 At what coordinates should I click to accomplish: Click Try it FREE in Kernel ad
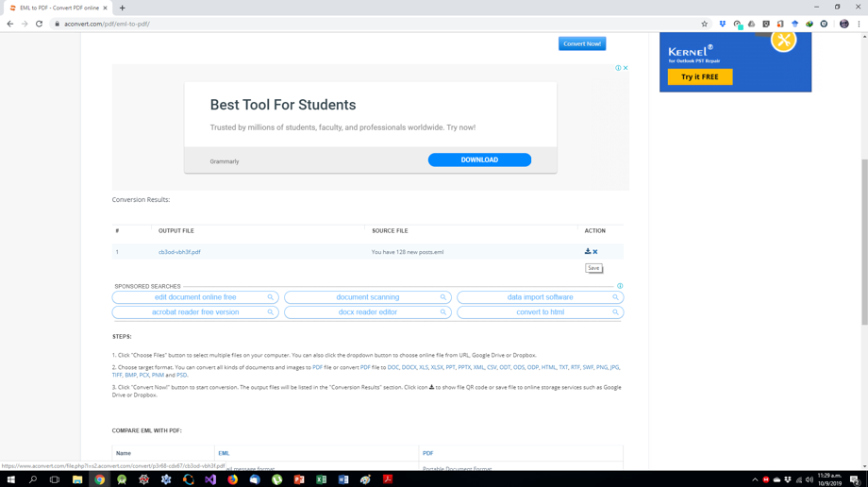pyautogui.click(x=700, y=77)
